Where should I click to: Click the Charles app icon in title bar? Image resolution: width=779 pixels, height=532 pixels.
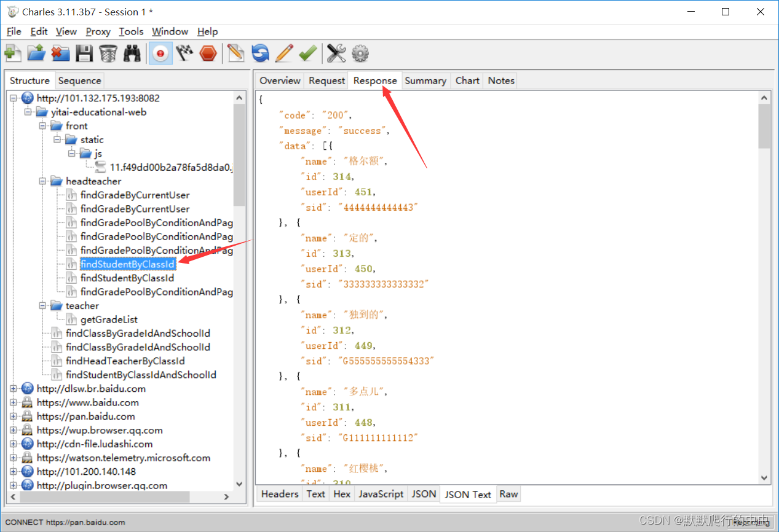[x=12, y=12]
